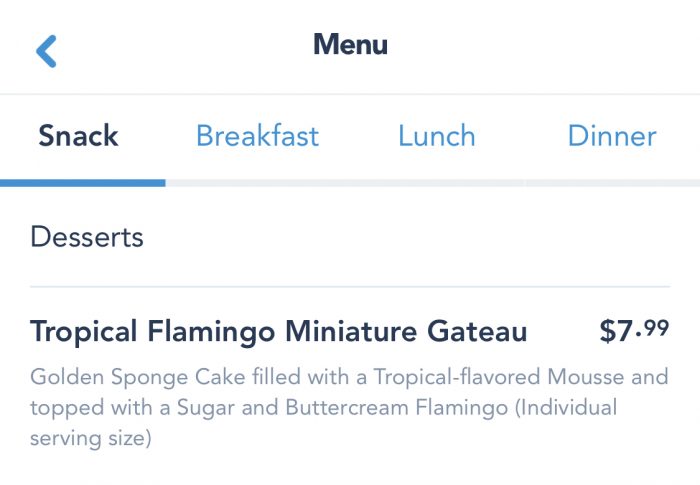Click the Menu header title
This screenshot has width=700, height=485.
(x=350, y=45)
